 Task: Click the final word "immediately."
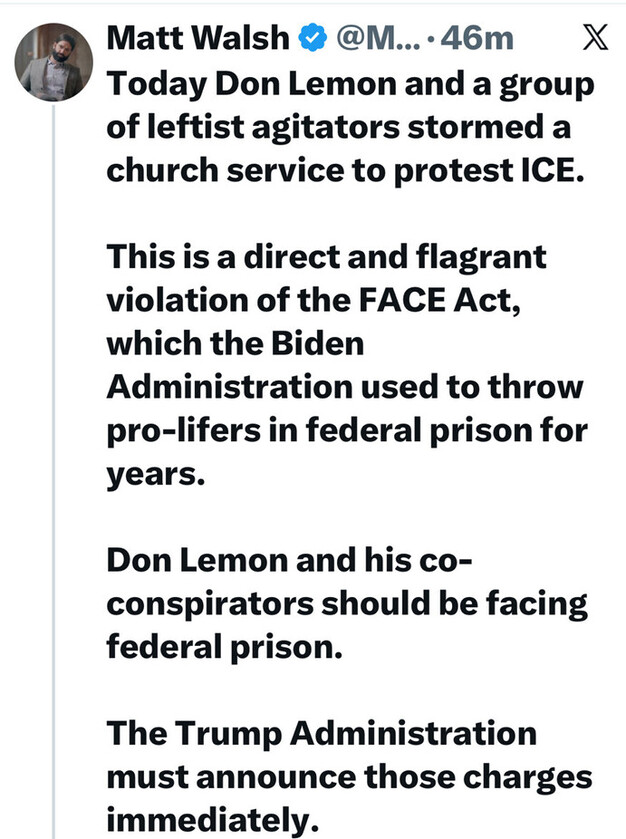click(209, 819)
